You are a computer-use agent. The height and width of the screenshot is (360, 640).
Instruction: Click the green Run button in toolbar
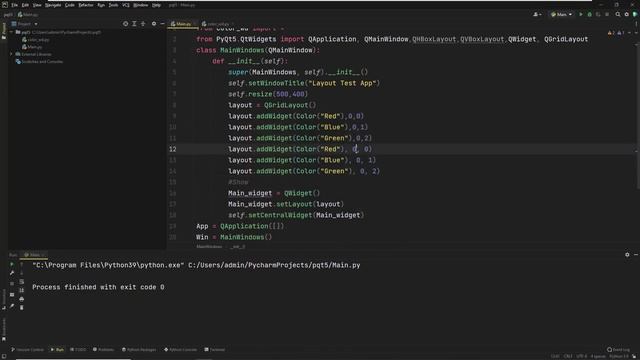[x=581, y=14]
